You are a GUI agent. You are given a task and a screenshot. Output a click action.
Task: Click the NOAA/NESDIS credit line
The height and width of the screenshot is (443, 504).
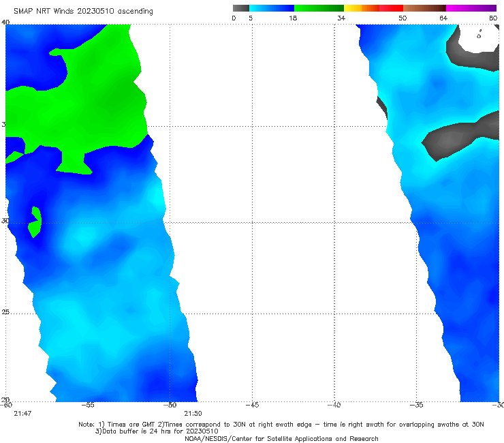(281, 439)
